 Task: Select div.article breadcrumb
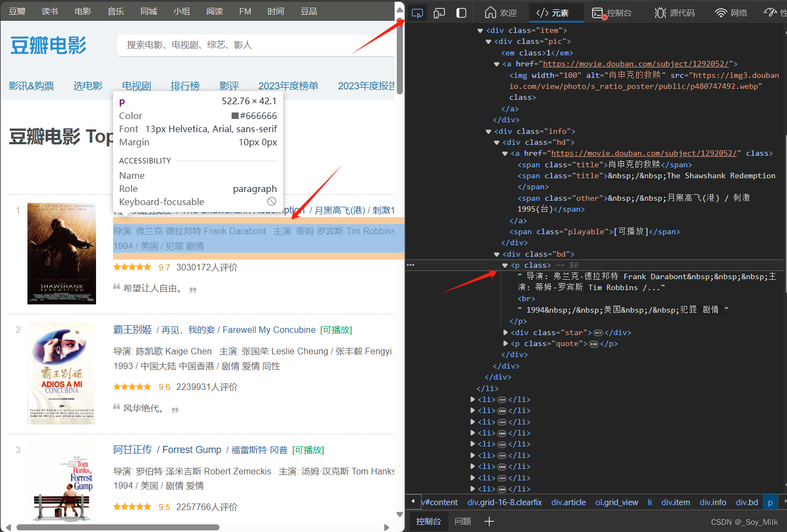coord(569,502)
